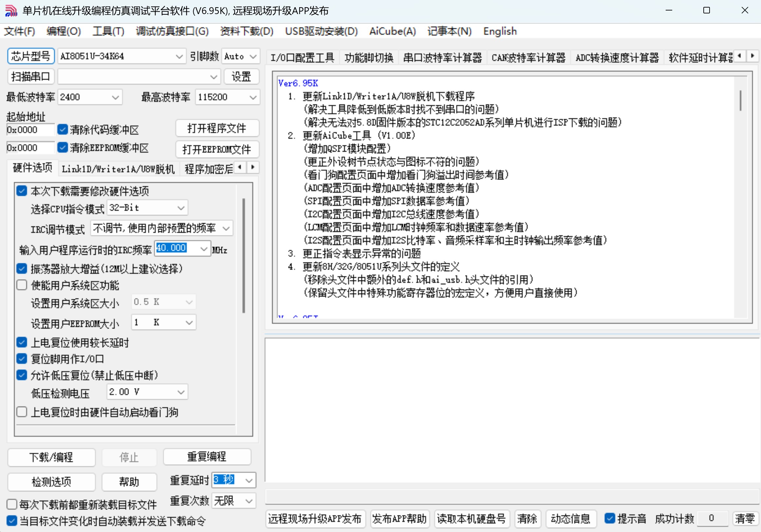761x532 pixels.
Task: Click hardware options panel scrollbar thumb
Action: [244, 256]
